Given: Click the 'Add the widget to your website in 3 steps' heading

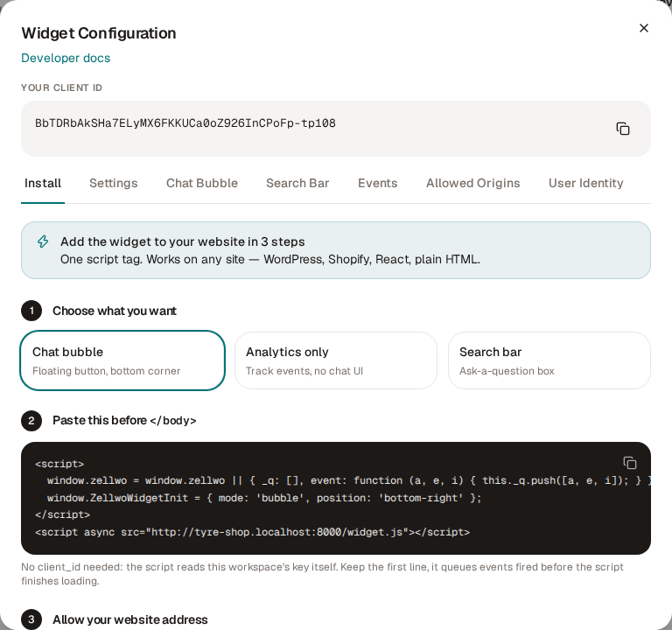Looking at the screenshot, I should (x=183, y=241).
